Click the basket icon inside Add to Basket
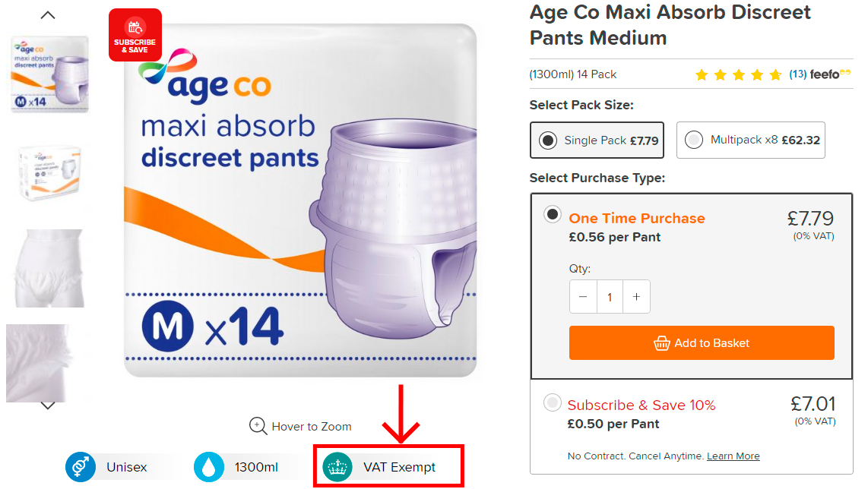Image resolution: width=868 pixels, height=489 pixels. pyautogui.click(x=663, y=342)
